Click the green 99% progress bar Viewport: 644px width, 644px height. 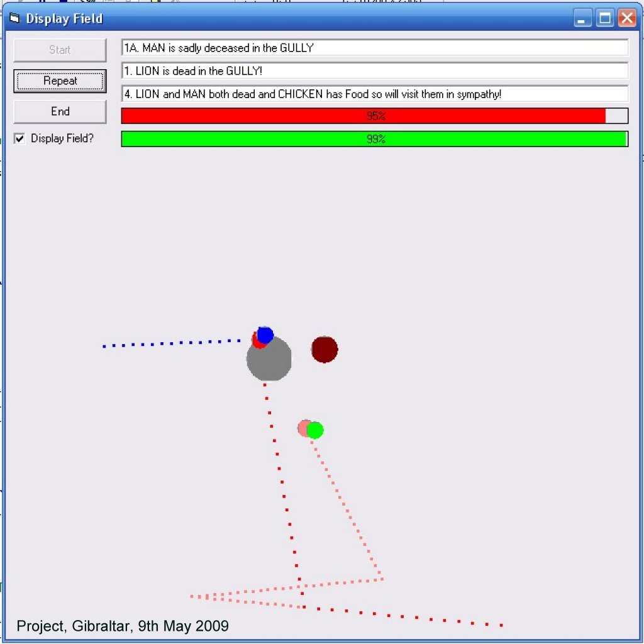375,139
